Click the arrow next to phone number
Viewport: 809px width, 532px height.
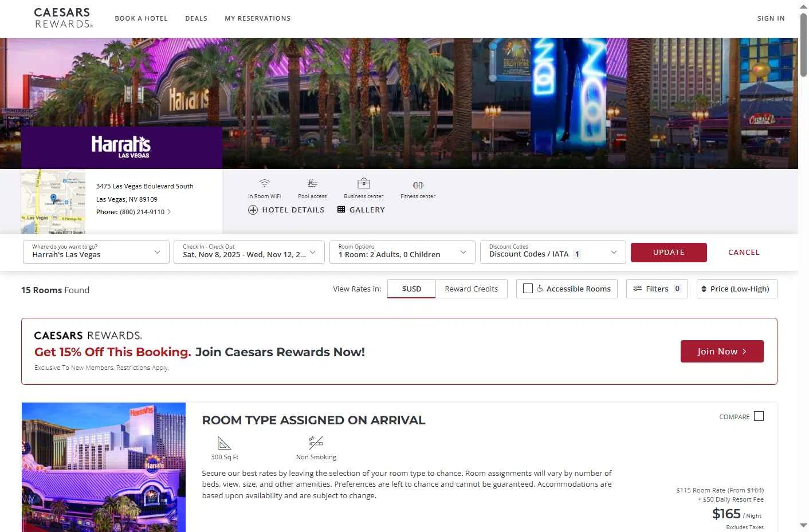169,212
